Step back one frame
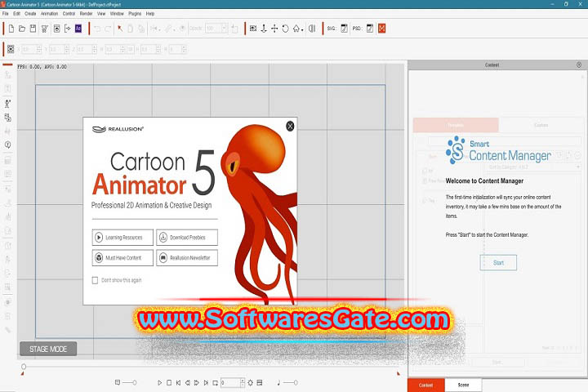 pyautogui.click(x=188, y=383)
